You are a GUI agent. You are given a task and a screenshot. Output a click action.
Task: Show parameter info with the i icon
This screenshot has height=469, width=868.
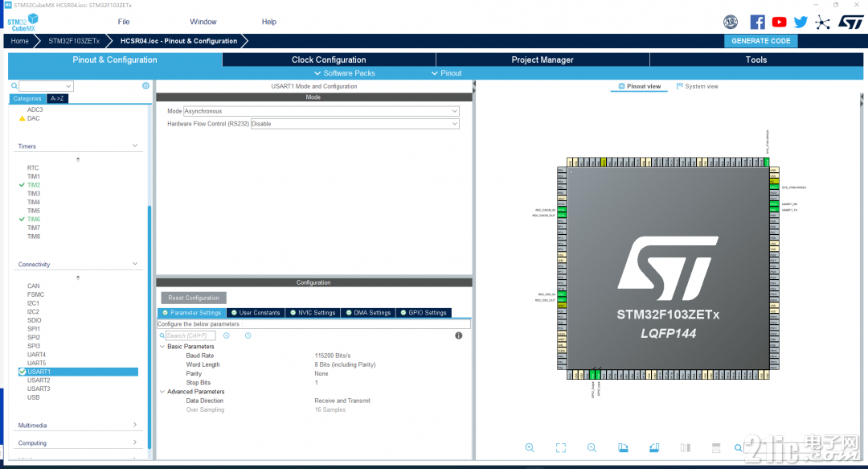pos(458,335)
